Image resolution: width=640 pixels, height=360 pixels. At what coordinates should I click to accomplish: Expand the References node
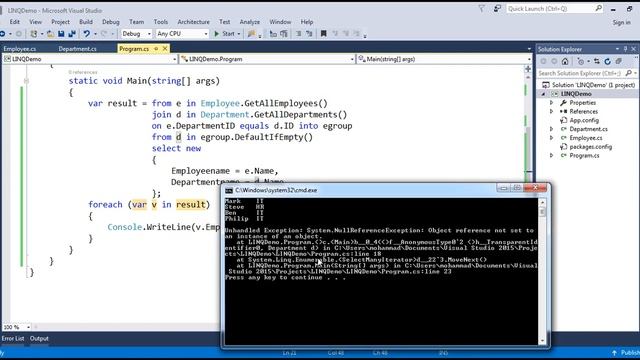(x=551, y=111)
